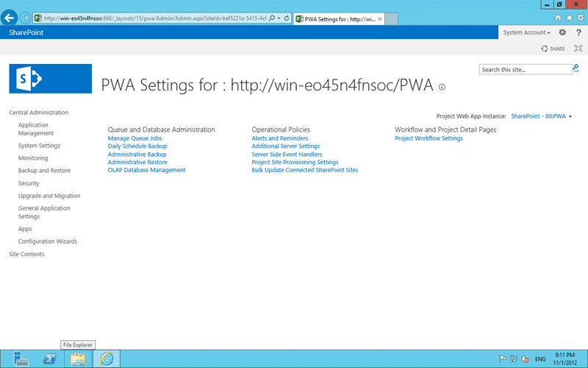Click the search magnifier beside search box

point(576,68)
